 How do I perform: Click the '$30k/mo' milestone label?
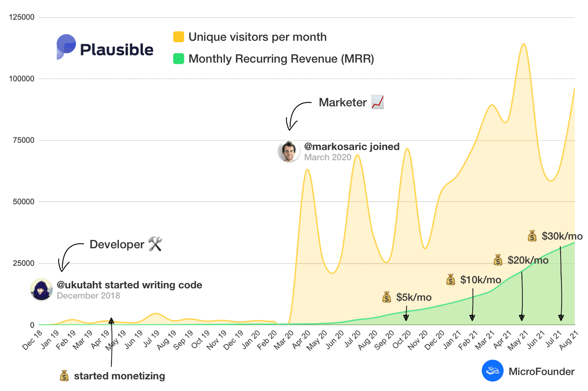click(x=562, y=236)
